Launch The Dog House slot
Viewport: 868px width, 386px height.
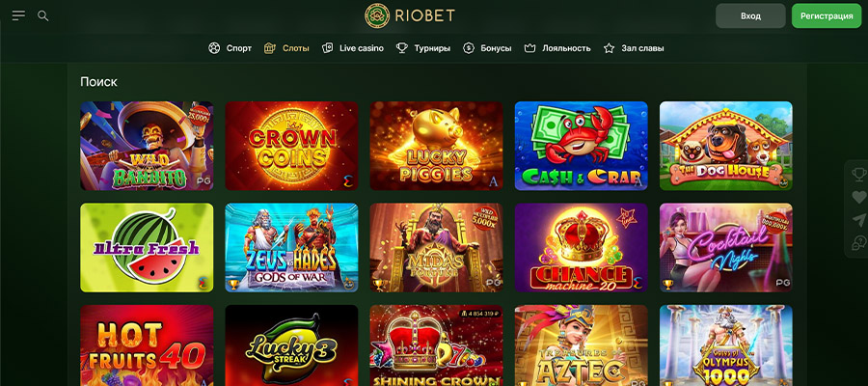[725, 146]
